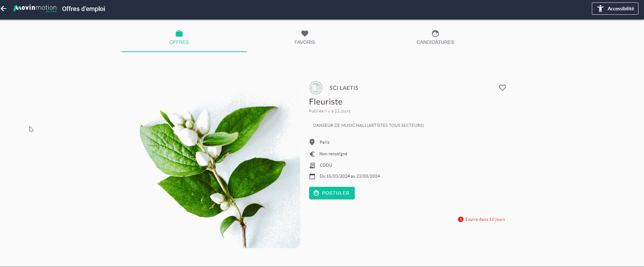Viewport: 644px width, 267px height.
Task: Switch to the CANDIDATURES tab
Action: tap(435, 38)
